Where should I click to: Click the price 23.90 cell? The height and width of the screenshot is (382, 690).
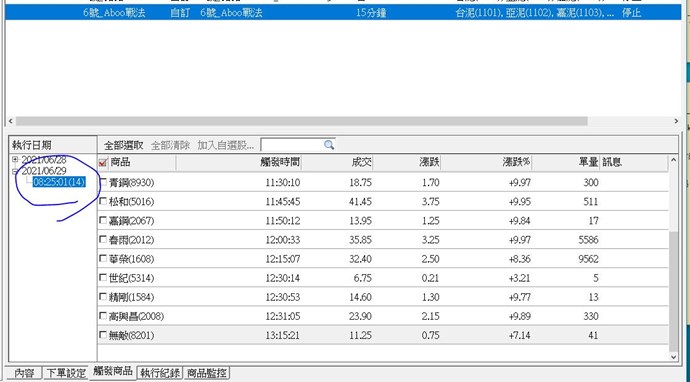click(x=360, y=316)
